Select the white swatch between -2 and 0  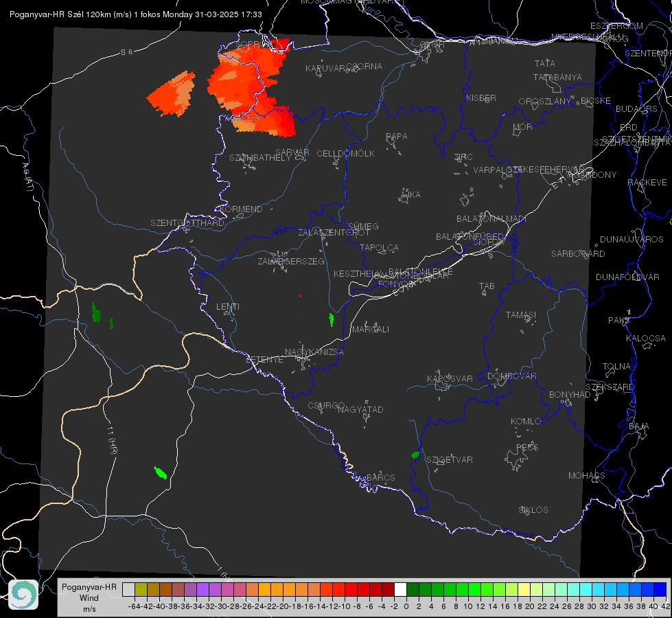400,590
